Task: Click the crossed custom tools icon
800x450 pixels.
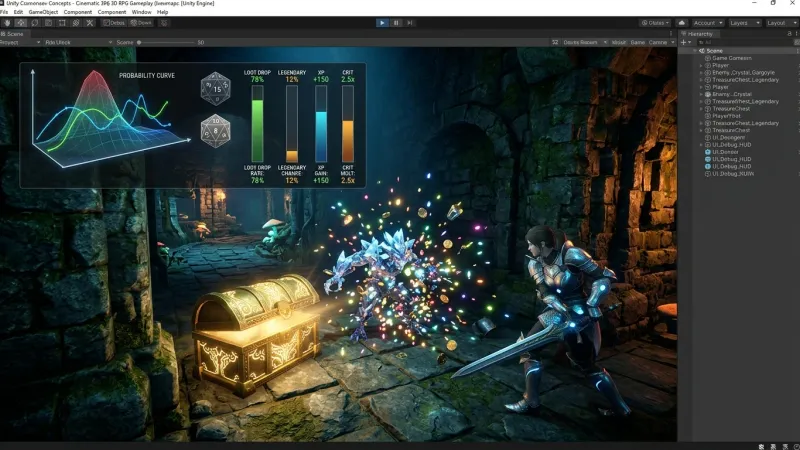Action: pos(90,23)
